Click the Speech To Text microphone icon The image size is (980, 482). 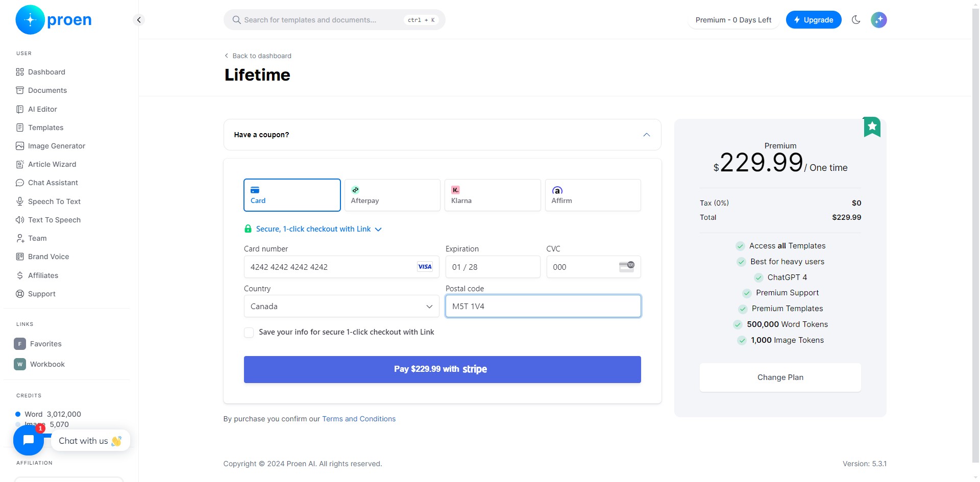click(20, 201)
